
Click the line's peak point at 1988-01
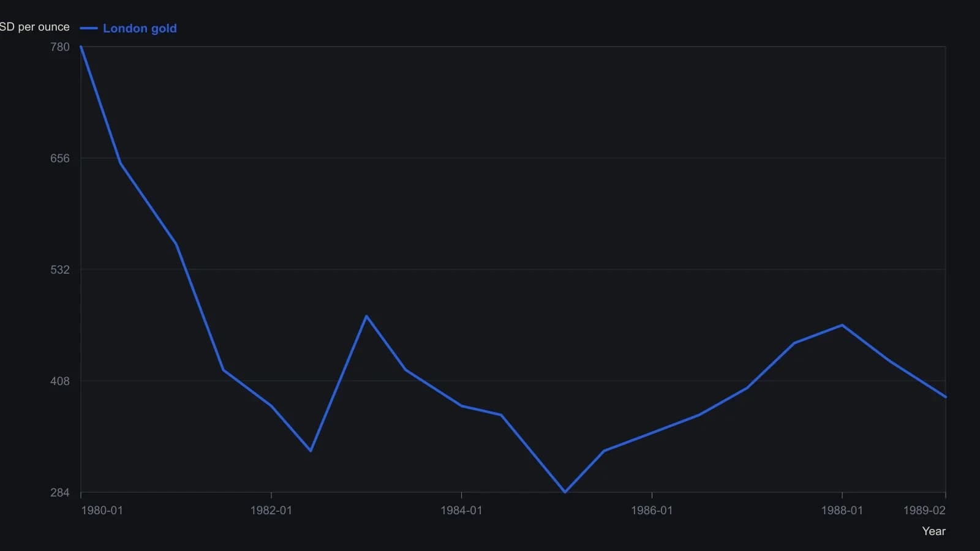tap(842, 325)
